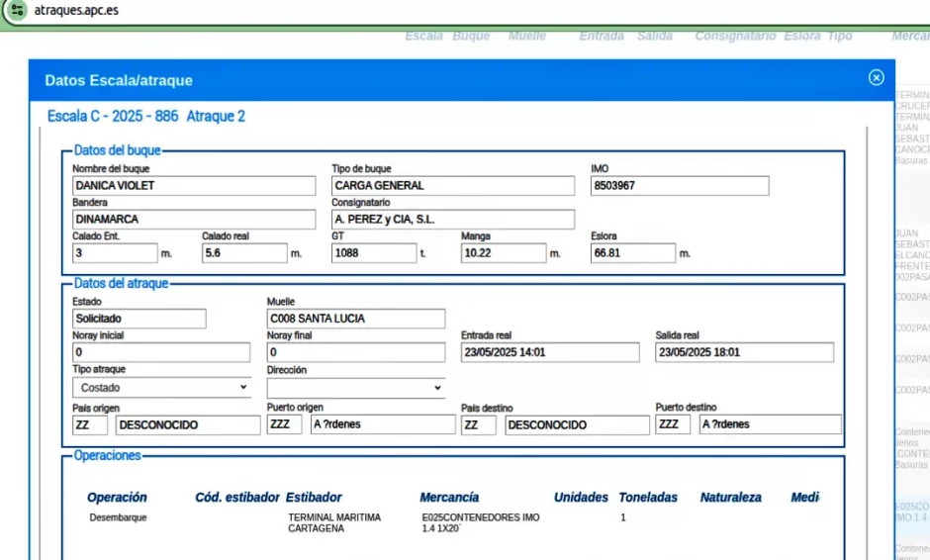Click the Noray inicial field
This screenshot has width=930, height=560.
coord(161,352)
